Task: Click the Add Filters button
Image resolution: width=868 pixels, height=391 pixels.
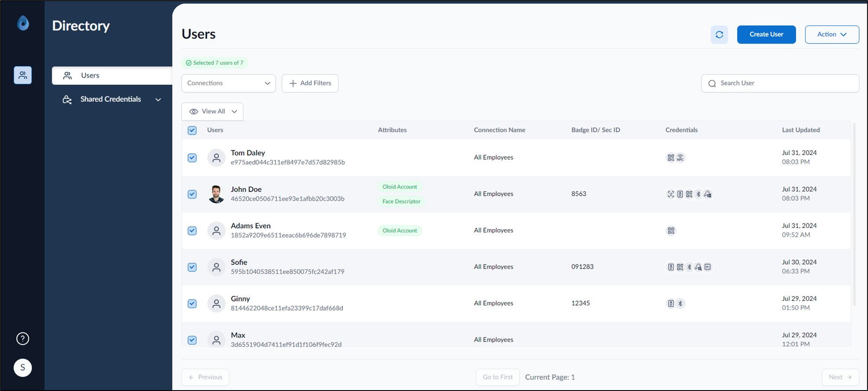Action: tap(310, 83)
